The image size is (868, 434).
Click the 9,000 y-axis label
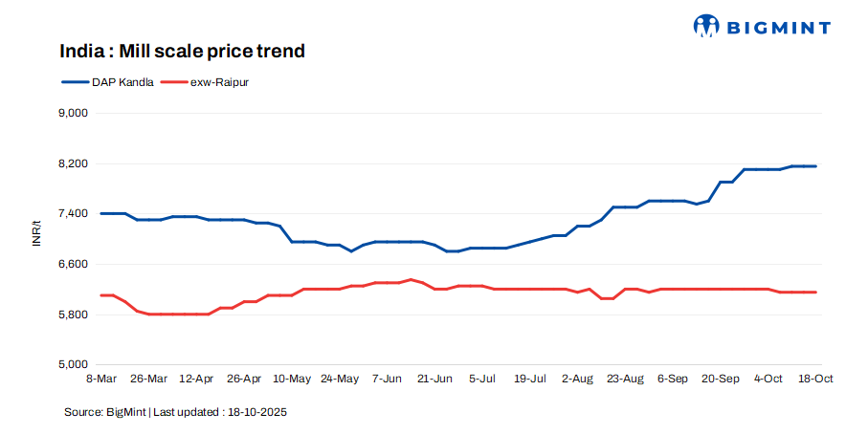74,113
